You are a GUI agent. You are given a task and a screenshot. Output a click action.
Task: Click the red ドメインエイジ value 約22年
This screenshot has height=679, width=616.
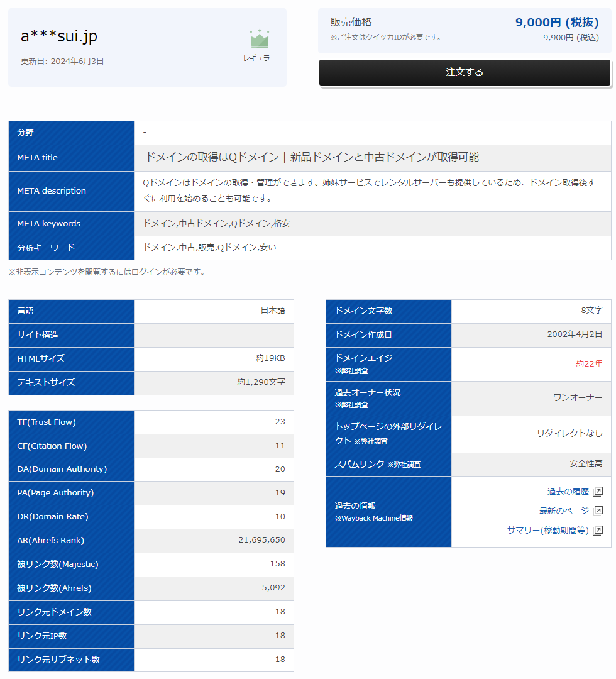click(x=589, y=364)
